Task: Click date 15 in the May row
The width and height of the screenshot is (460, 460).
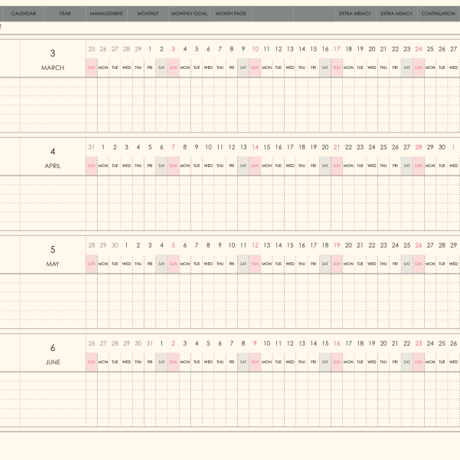Action: point(290,245)
